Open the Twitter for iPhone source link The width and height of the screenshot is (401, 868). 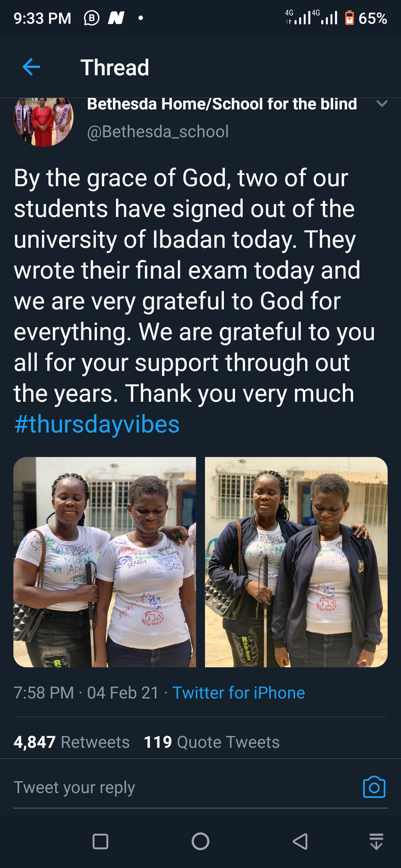pyautogui.click(x=238, y=693)
